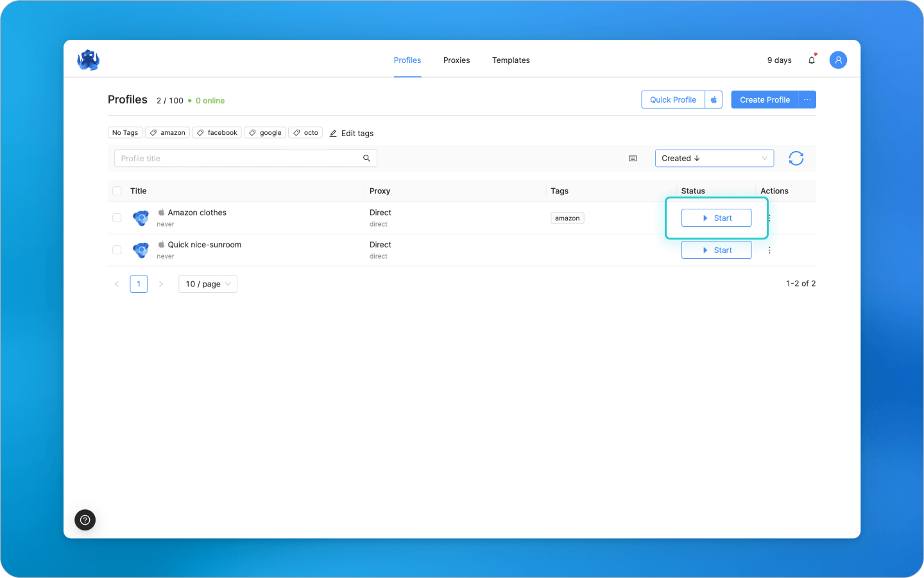Open the ellipsis menu beside Create Profile
The height and width of the screenshot is (578, 924).
point(807,100)
